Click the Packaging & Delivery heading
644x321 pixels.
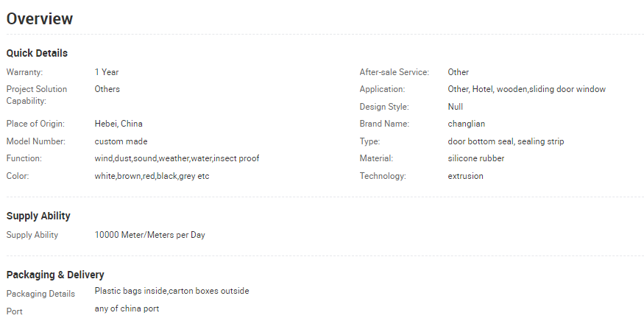pos(55,275)
